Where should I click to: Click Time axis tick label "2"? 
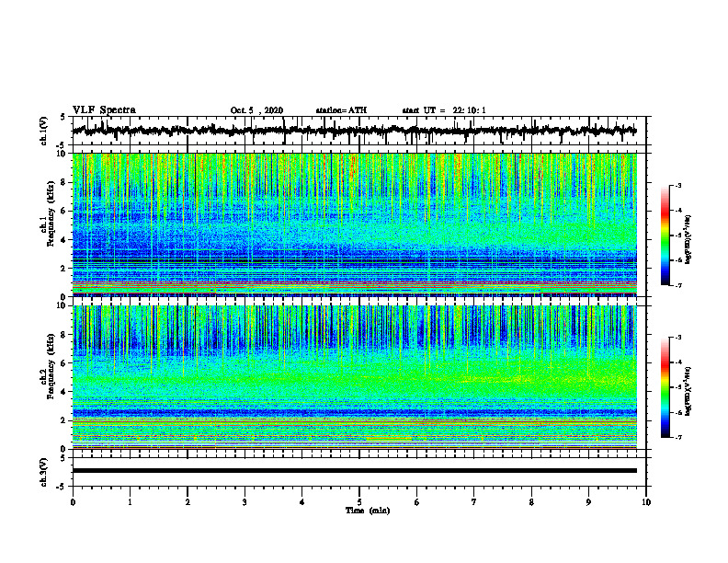click(188, 502)
